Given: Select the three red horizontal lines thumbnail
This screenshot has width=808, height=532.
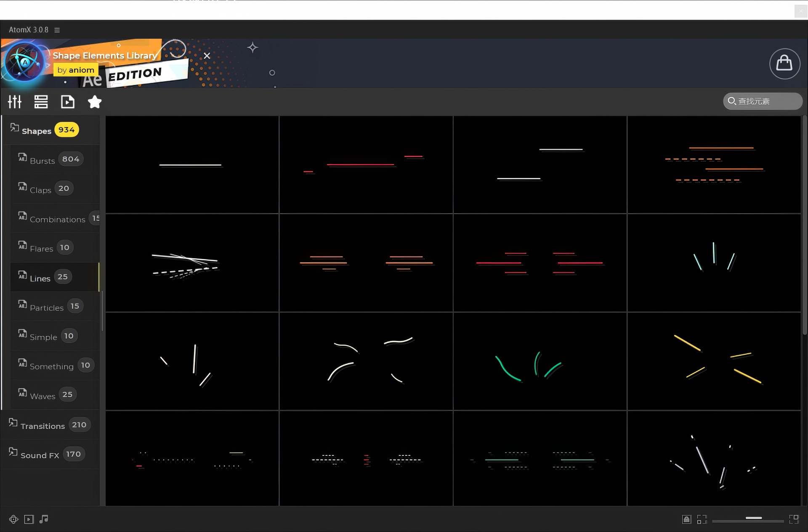Looking at the screenshot, I should point(366,164).
